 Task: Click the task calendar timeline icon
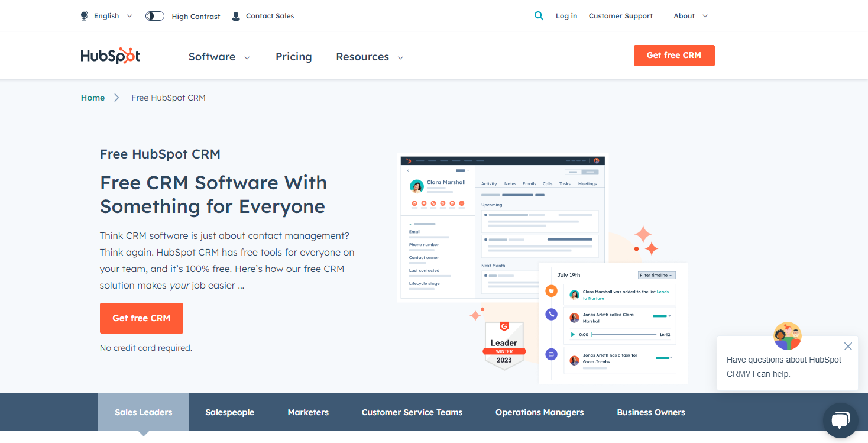(551, 354)
